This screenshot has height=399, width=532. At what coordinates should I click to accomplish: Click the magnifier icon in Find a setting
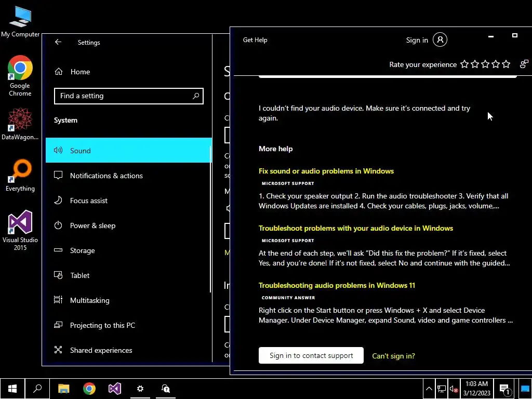coord(196,96)
